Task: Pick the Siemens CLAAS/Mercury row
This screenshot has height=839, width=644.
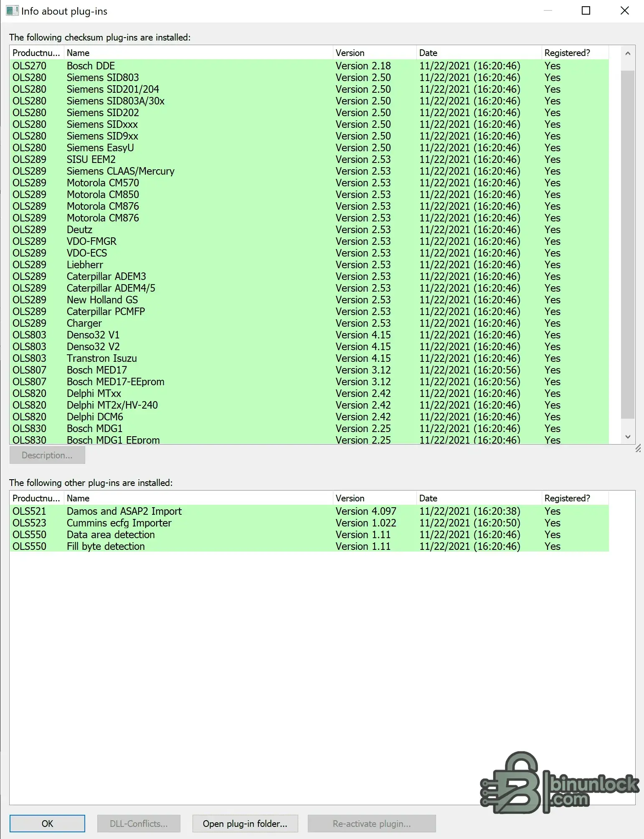Action: click(x=309, y=171)
